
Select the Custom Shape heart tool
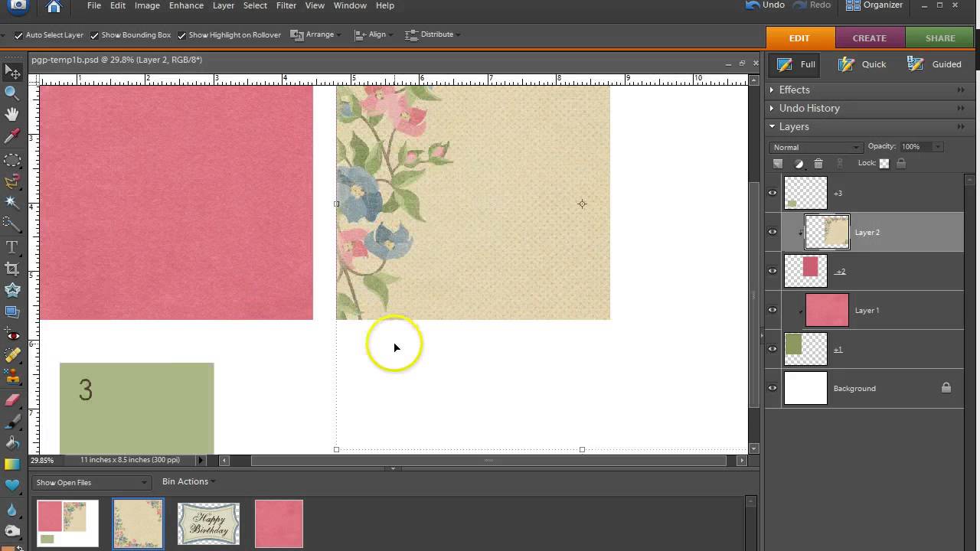click(12, 485)
